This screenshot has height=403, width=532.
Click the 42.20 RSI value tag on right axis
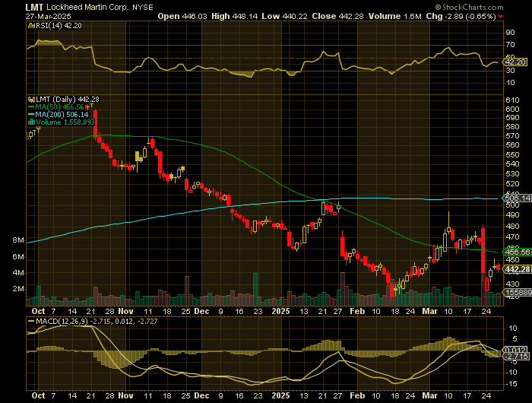click(x=515, y=62)
